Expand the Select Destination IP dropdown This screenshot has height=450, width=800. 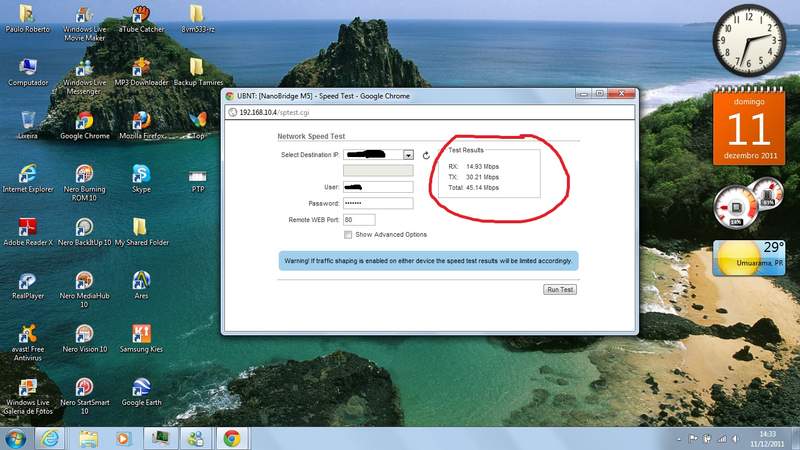tap(408, 155)
